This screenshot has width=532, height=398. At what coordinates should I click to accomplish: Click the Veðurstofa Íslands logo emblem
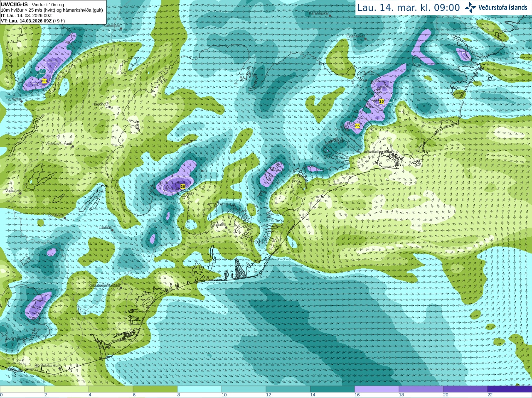pyautogui.click(x=470, y=7)
